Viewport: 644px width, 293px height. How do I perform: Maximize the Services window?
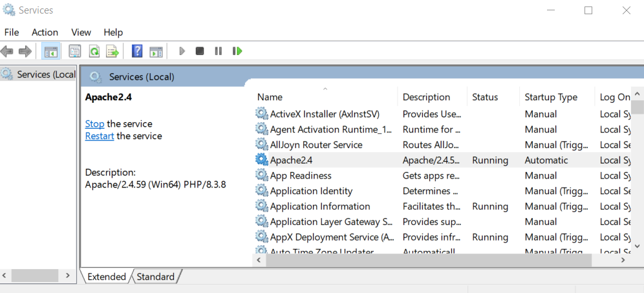pyautogui.click(x=588, y=10)
